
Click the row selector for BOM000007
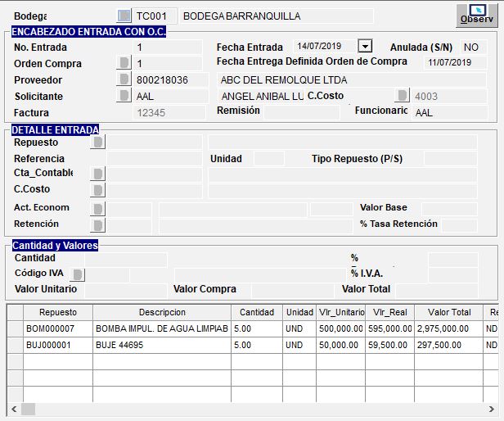pos(15,328)
